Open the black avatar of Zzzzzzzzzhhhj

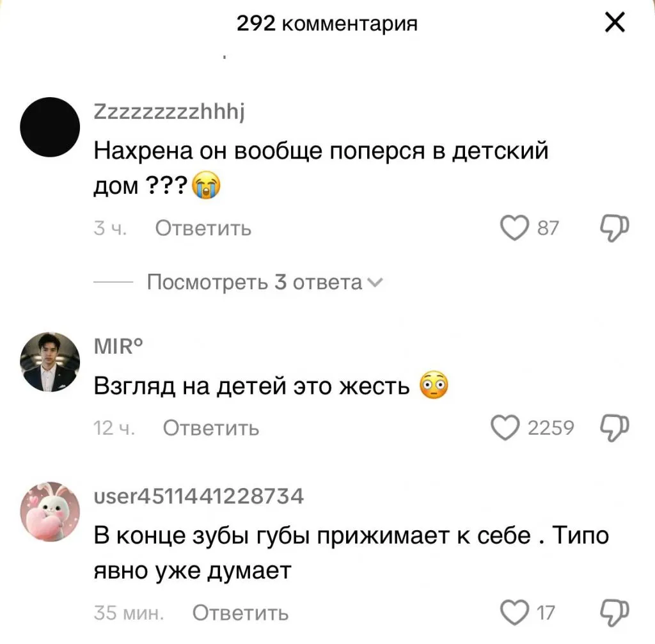click(x=50, y=127)
